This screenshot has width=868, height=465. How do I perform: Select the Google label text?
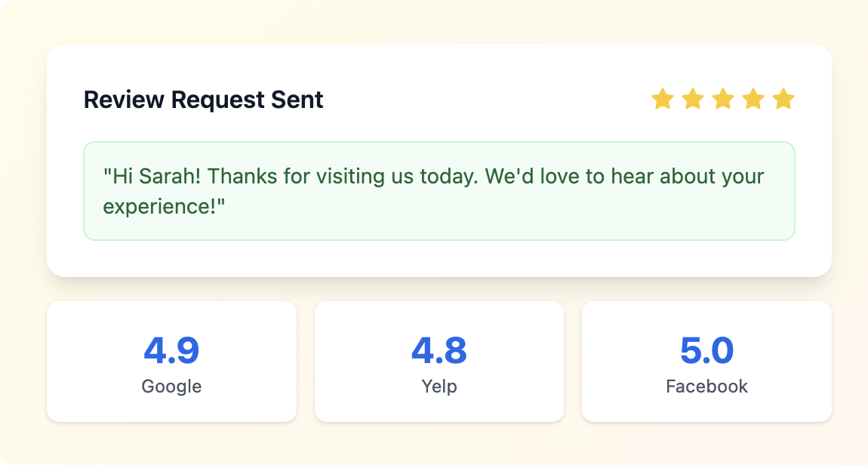pyautogui.click(x=171, y=386)
